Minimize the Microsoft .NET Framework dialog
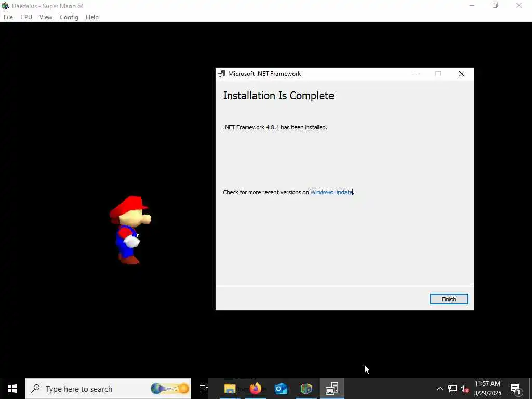 tap(414, 74)
